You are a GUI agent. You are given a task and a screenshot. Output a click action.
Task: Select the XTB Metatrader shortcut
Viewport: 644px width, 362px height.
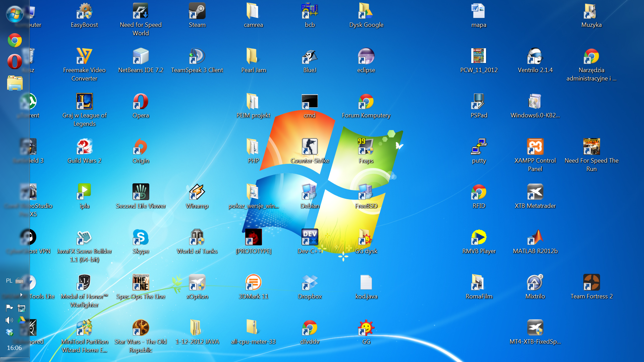point(535,196)
